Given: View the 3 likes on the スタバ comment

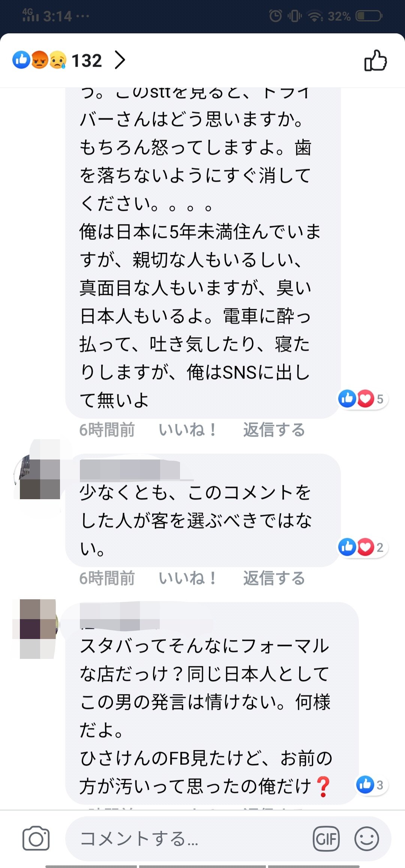Looking at the screenshot, I should point(371,785).
